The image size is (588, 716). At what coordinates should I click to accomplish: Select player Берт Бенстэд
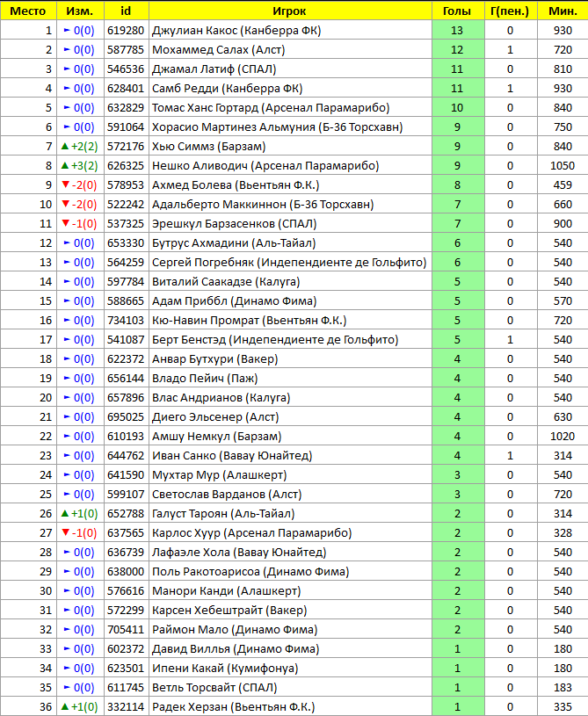click(x=275, y=340)
